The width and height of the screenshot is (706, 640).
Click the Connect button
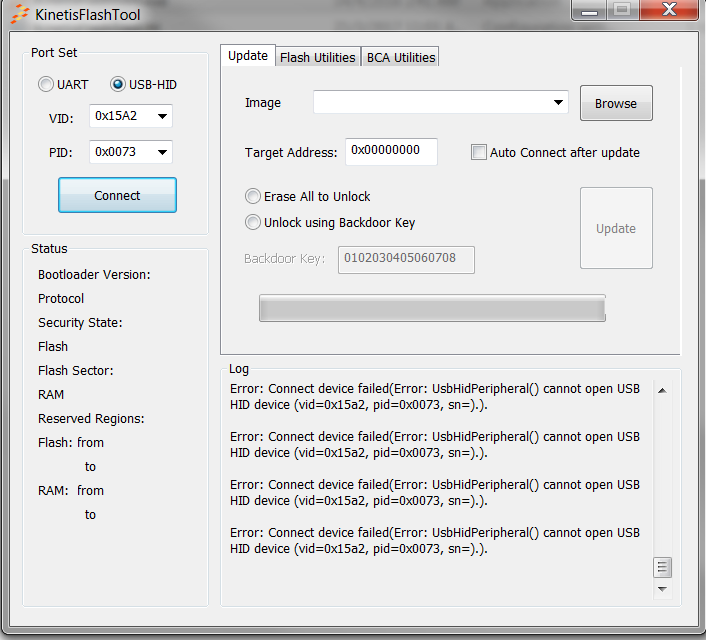[x=117, y=195]
